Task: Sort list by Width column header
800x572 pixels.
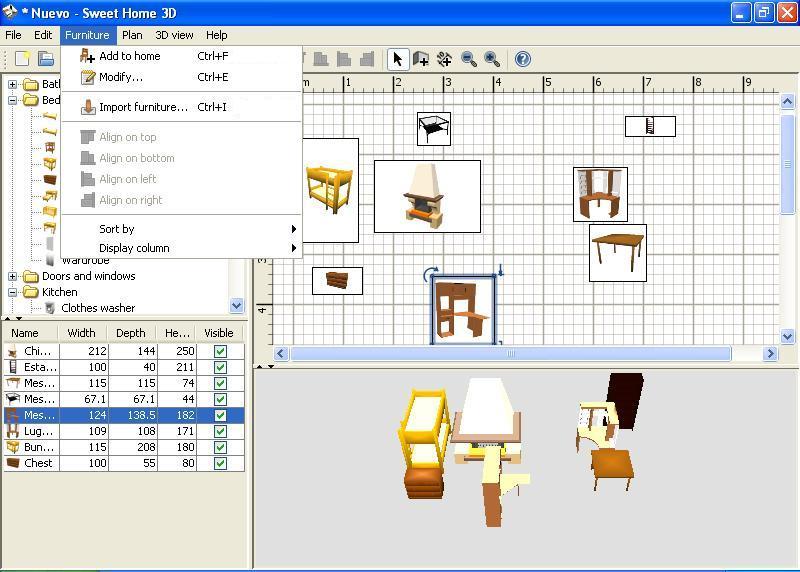Action: (x=83, y=333)
